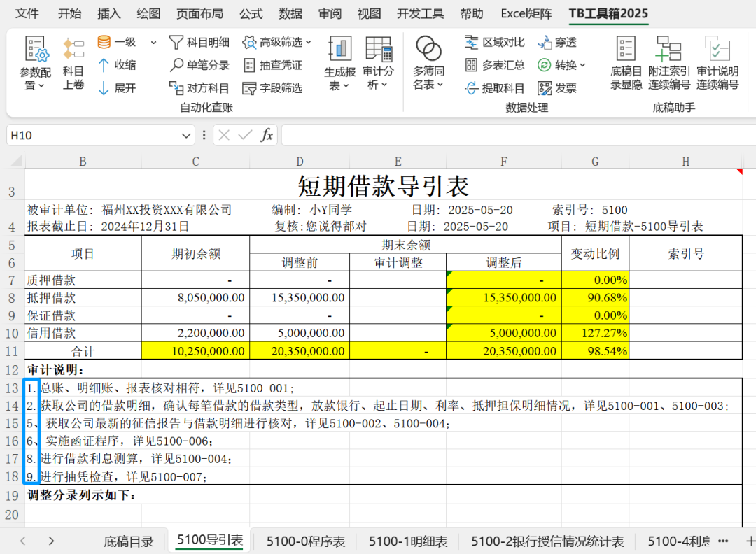The width and height of the screenshot is (756, 554).
Task: Click the 字段筛选 tool
Action: (x=272, y=88)
